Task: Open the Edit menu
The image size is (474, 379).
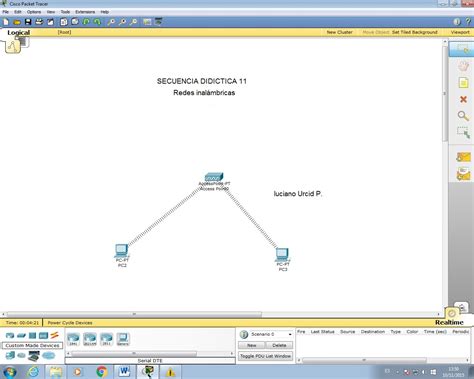Action: 18,12
